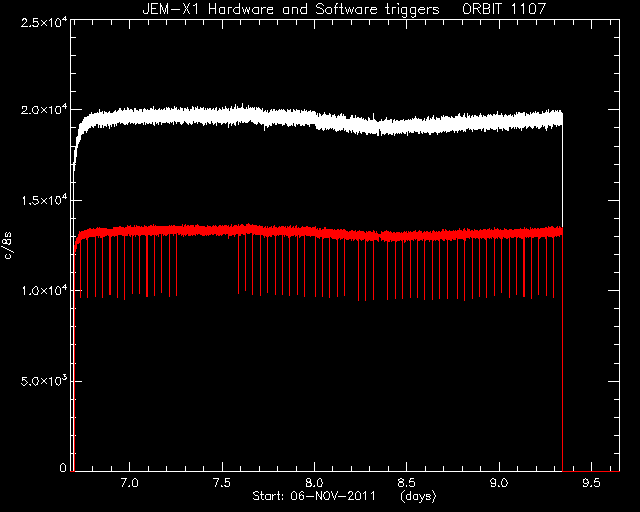Select the 7.5 x-axis tick label
Image resolution: width=640 pixels, height=512 pixels.
(222, 483)
